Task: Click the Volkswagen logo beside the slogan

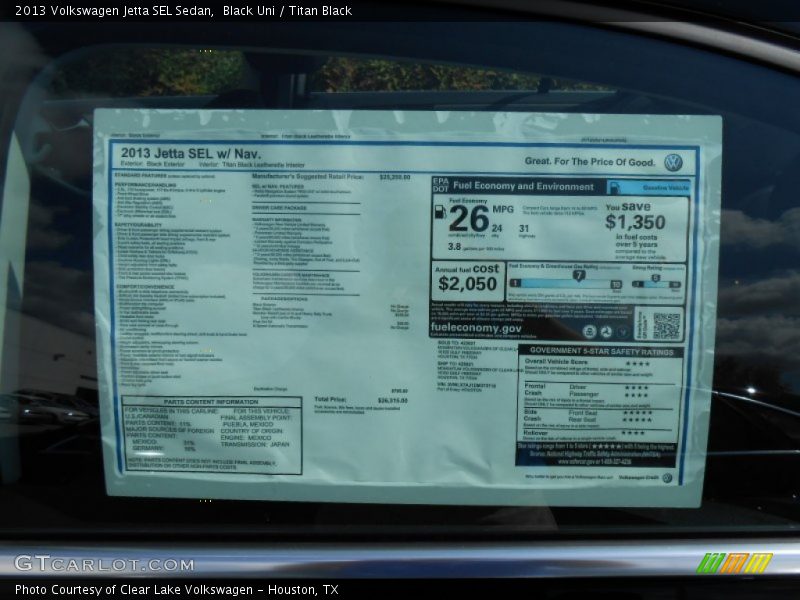Action: 673,163
